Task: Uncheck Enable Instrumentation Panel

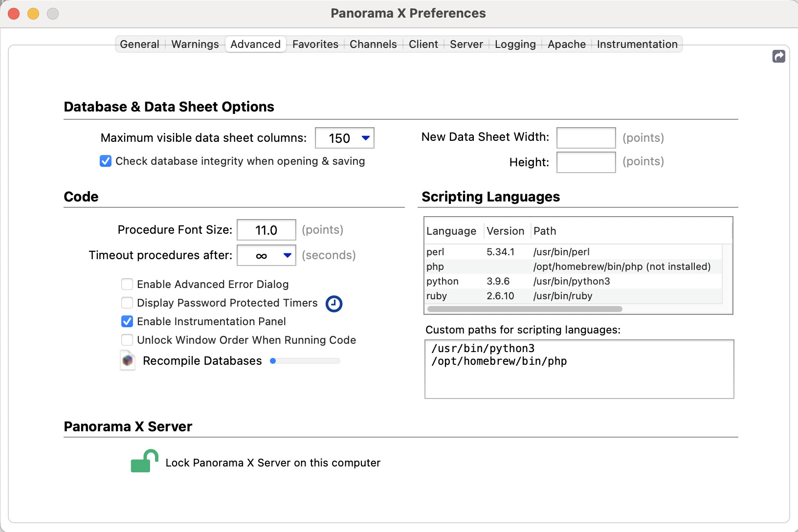Action: click(127, 321)
